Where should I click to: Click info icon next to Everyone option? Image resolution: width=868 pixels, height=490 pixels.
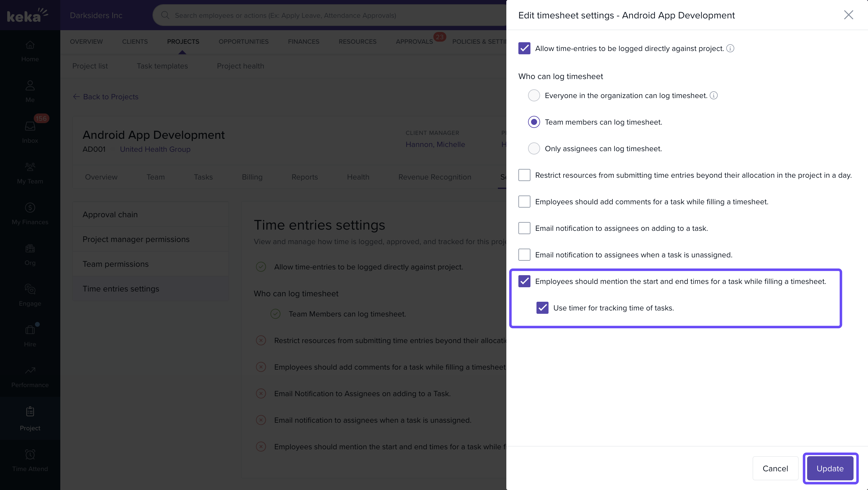pyautogui.click(x=713, y=96)
